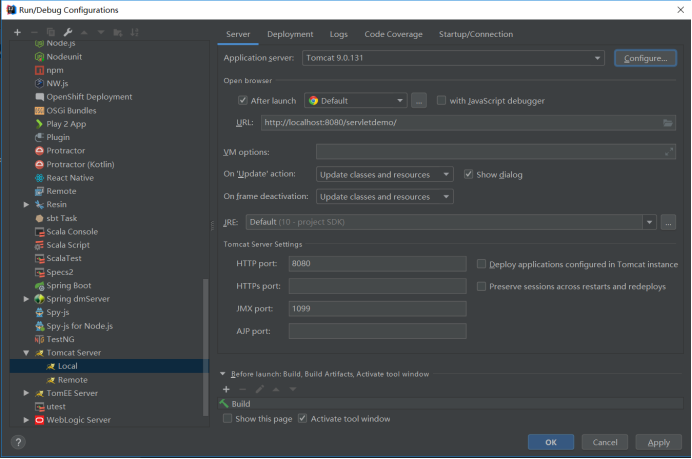Toggle Activate tool window checkbox
This screenshot has width=692, height=459.
click(x=302, y=418)
